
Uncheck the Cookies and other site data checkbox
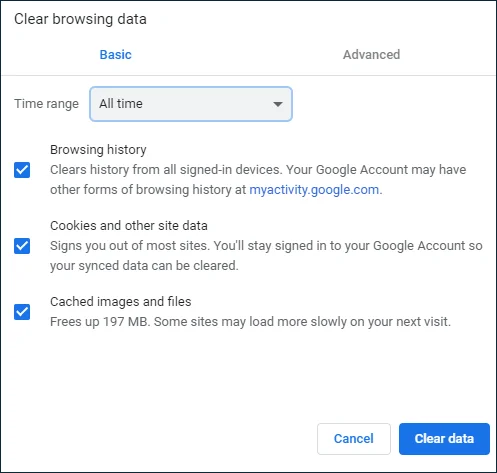(22, 246)
